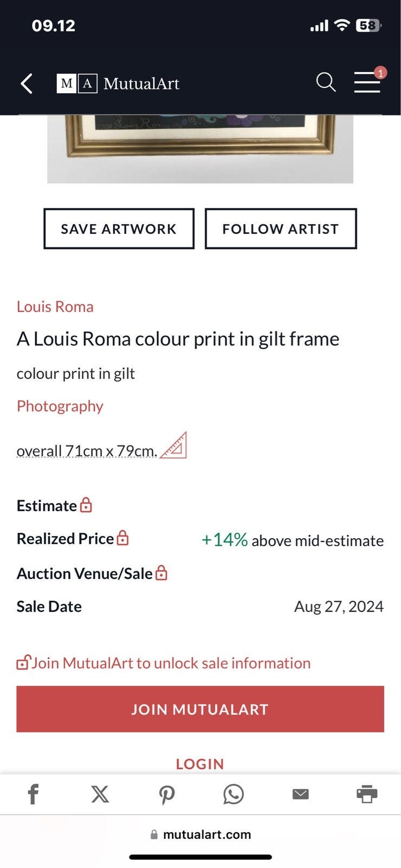
Task: Click the MutualArt logo
Action: click(x=118, y=84)
